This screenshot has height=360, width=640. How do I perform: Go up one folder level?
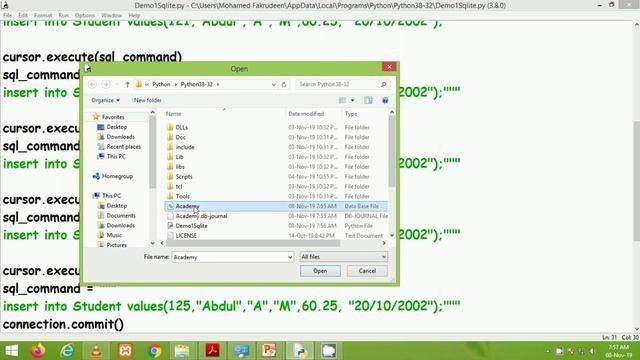(x=127, y=84)
